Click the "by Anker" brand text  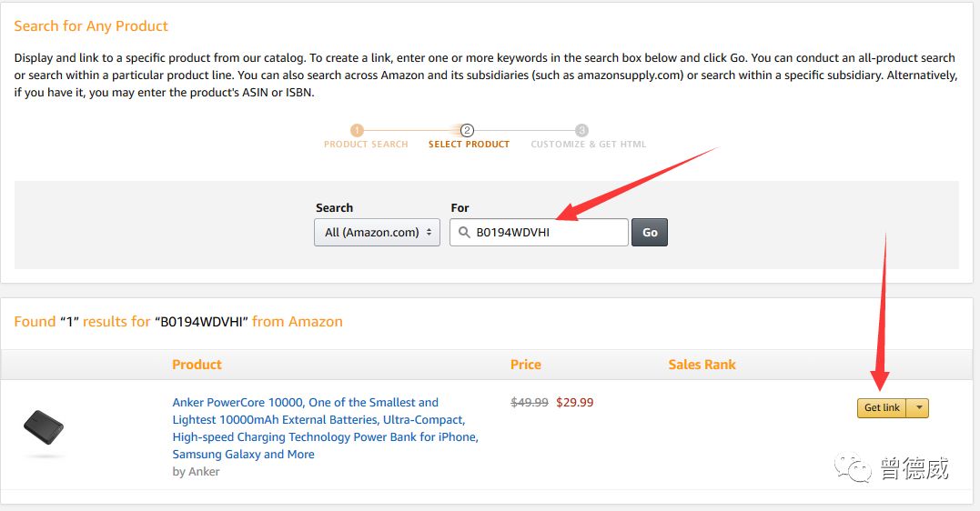pyautogui.click(x=196, y=472)
